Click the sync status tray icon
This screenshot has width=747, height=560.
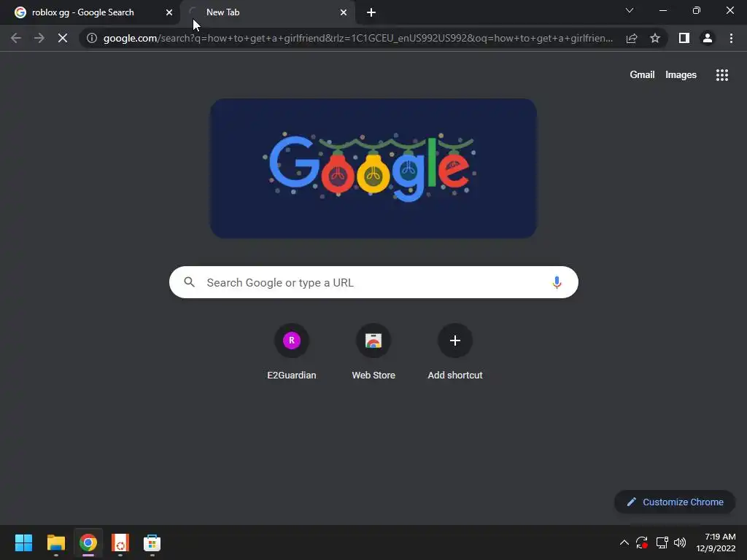pyautogui.click(x=642, y=542)
